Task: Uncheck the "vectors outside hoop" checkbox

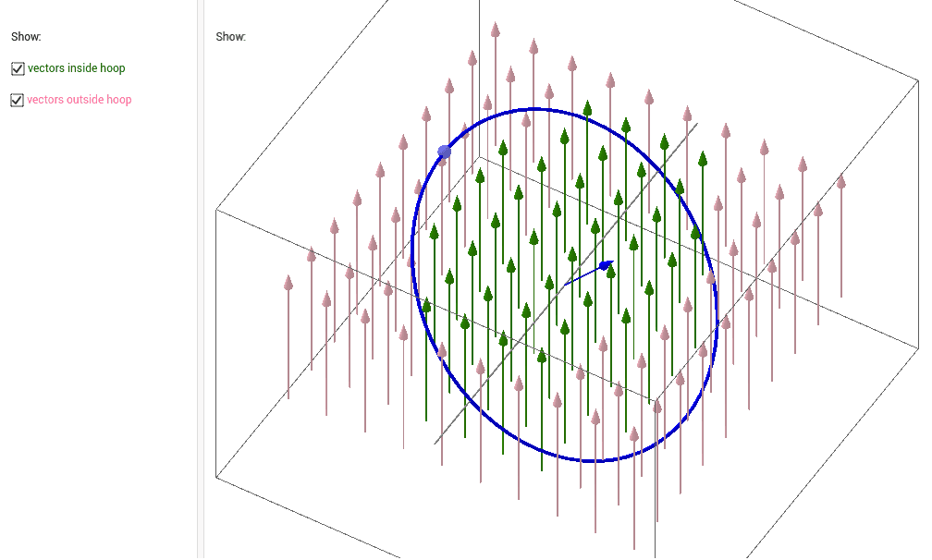Action: point(18,101)
